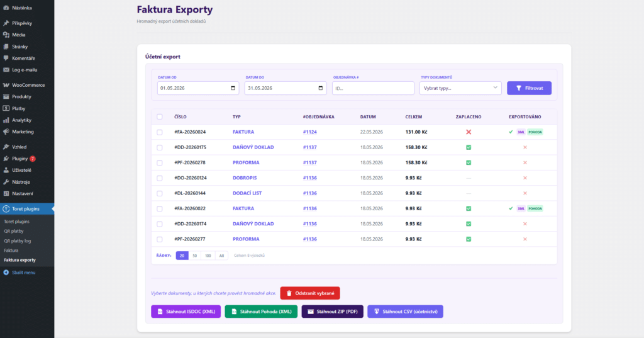Click the Platby payment icon
Screen dimensions: 644x338
coord(6,108)
